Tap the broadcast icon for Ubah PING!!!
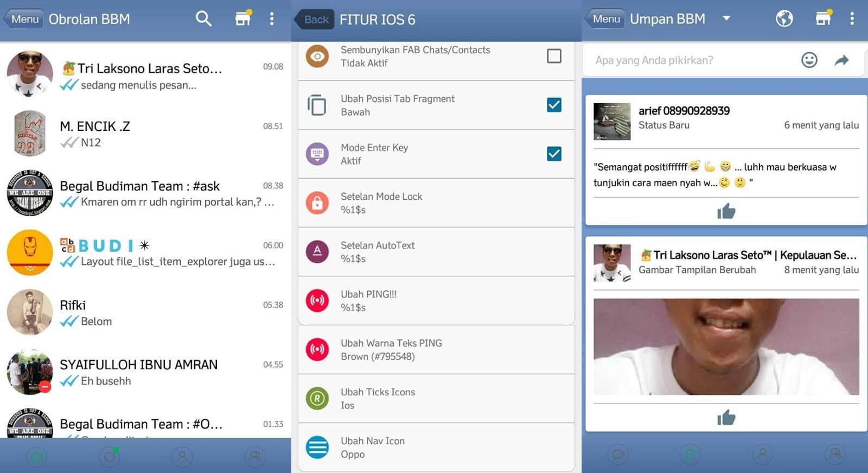This screenshot has height=473, width=868. point(317,300)
